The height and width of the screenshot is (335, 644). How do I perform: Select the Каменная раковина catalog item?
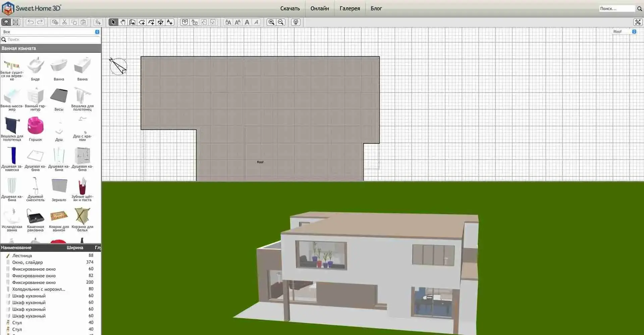35,220
